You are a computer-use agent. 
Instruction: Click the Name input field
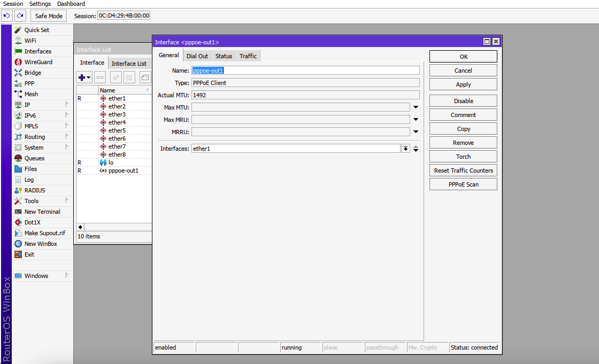[305, 71]
